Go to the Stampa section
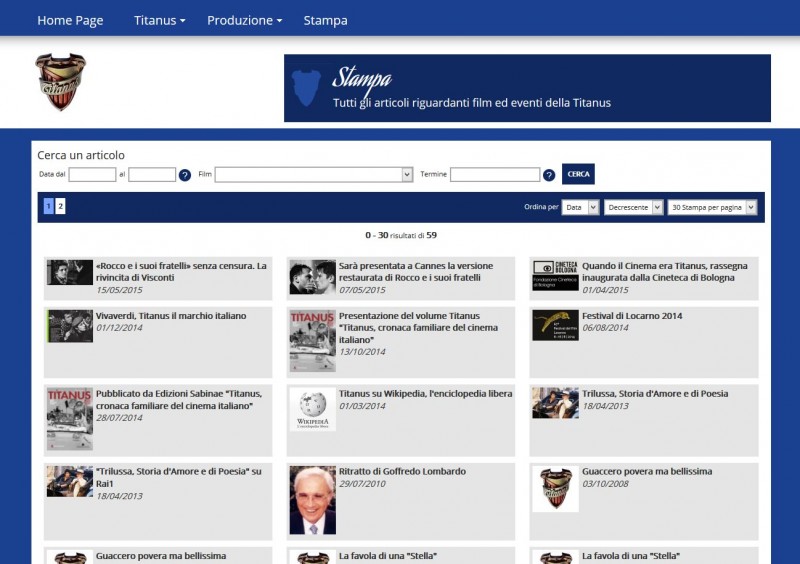The height and width of the screenshot is (564, 800). click(326, 20)
